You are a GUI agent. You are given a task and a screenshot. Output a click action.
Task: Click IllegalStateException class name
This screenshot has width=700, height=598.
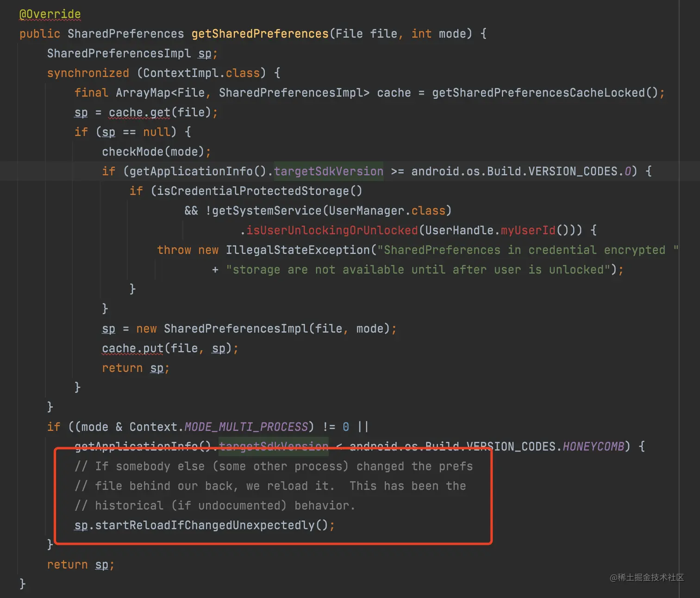[298, 250]
